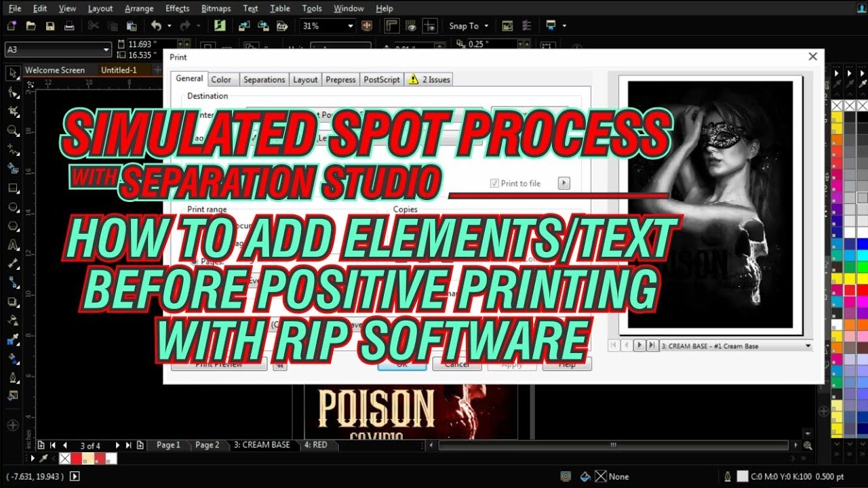The image size is (868, 488).
Task: Select the Freehand tool in the toolbox
Action: tap(12, 149)
